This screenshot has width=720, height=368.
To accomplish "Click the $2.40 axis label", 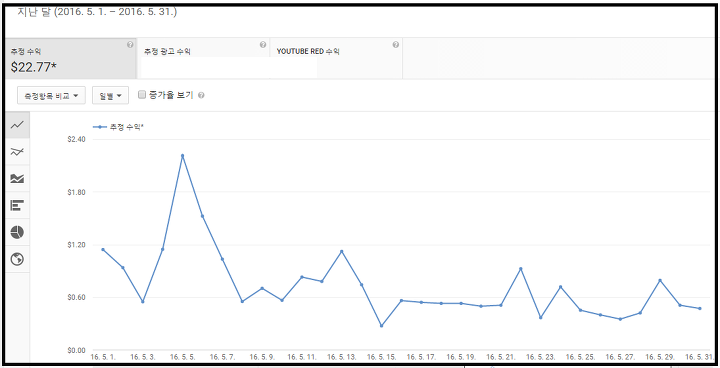I will (x=76, y=139).
